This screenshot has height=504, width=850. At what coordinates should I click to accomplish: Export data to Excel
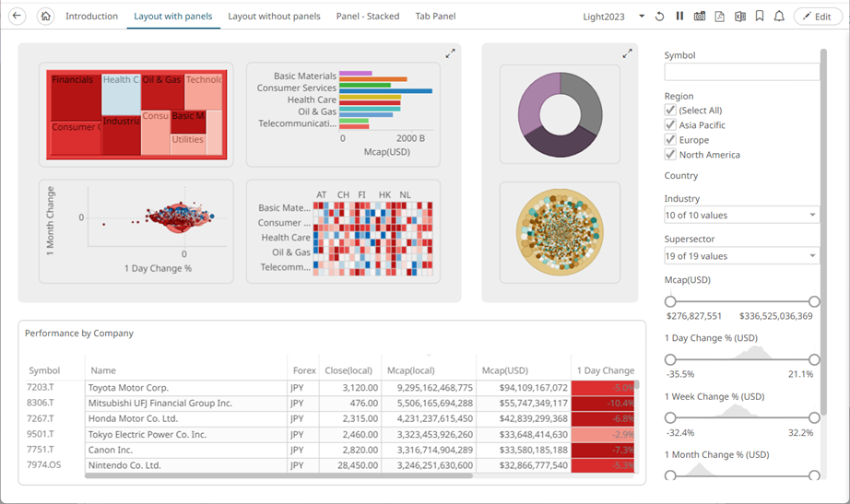(739, 17)
